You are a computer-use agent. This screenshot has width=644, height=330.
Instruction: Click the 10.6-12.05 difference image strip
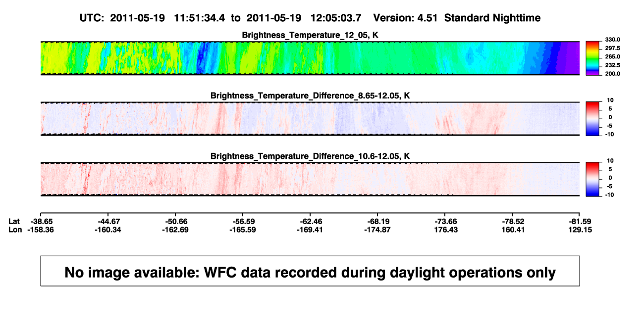pos(310,180)
